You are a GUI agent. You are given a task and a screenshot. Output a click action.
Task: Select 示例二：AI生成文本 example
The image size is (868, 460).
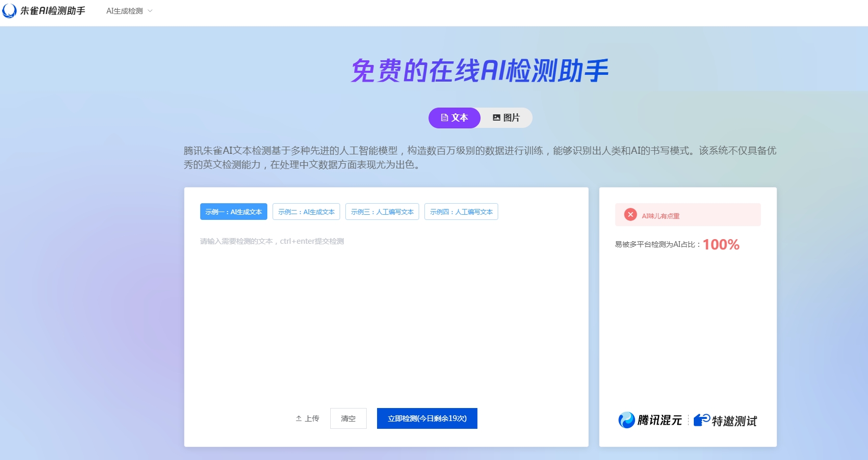(306, 212)
